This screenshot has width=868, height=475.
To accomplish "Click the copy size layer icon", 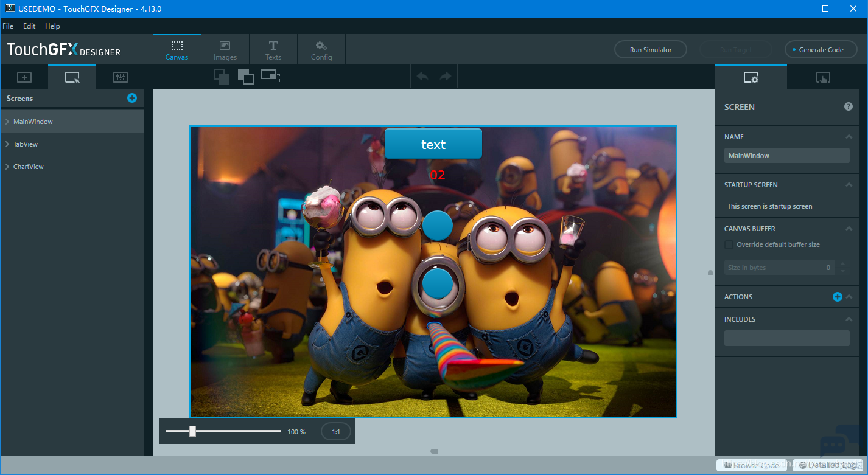I will (x=270, y=77).
